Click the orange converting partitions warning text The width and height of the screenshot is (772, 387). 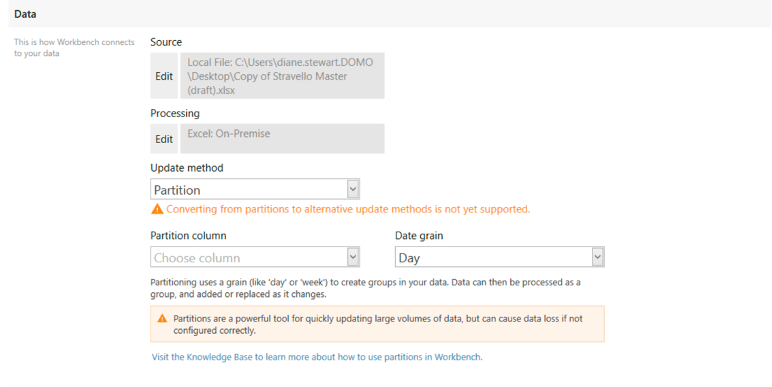348,209
